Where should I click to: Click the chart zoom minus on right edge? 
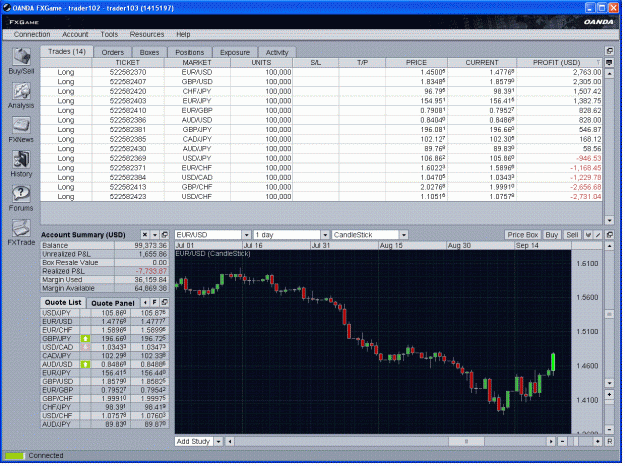pyautogui.click(x=609, y=430)
